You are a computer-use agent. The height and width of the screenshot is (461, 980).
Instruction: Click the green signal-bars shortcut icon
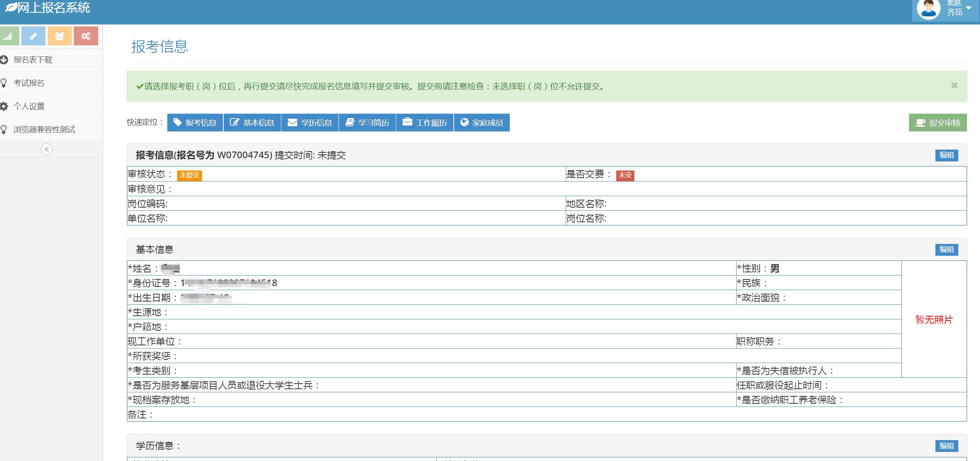pos(9,36)
